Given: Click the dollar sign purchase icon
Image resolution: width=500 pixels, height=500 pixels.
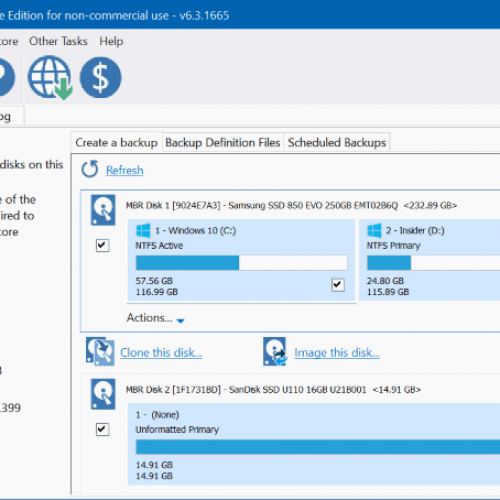Looking at the screenshot, I should (x=101, y=77).
